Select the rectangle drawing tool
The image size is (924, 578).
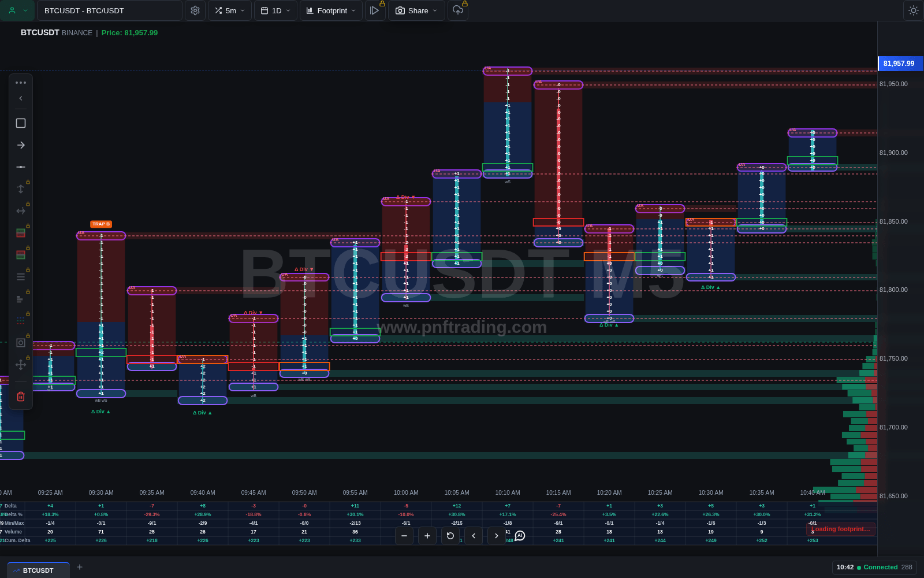point(21,123)
